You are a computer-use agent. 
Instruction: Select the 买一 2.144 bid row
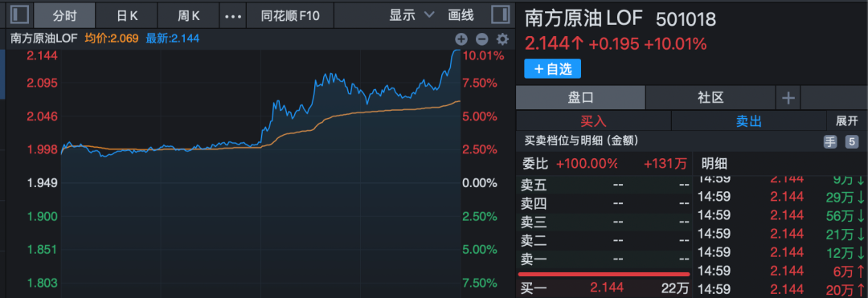tap(604, 288)
